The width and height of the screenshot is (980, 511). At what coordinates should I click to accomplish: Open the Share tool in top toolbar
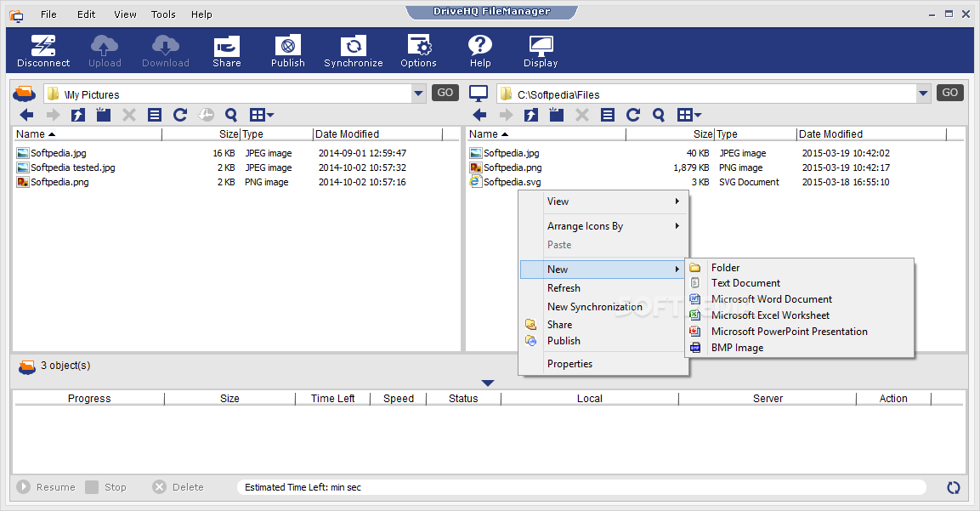click(226, 51)
